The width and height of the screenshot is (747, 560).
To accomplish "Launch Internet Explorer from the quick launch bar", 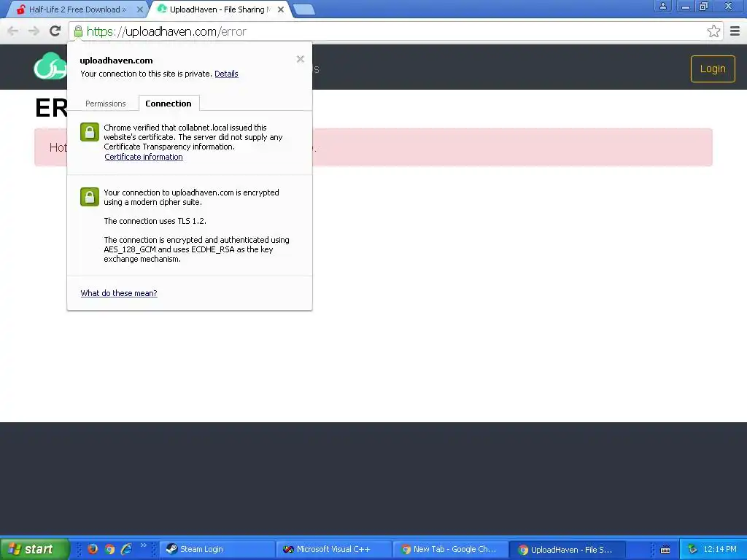I will (x=126, y=549).
